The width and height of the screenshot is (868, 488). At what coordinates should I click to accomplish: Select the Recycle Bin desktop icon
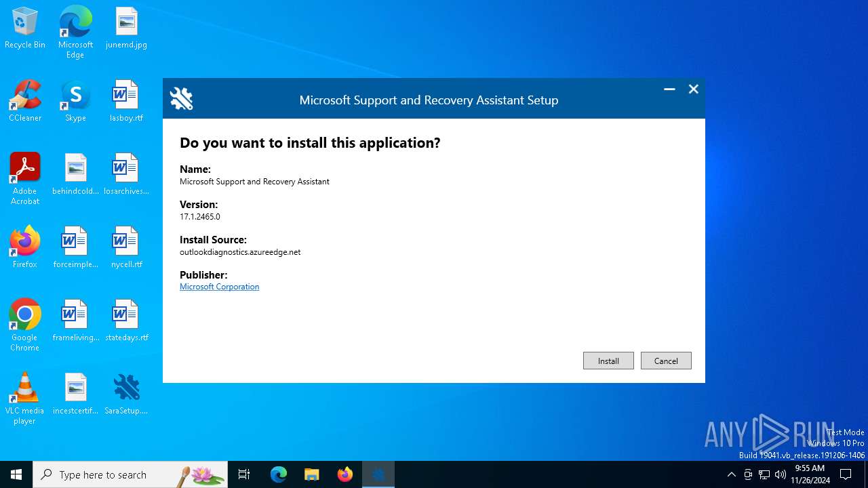(x=25, y=28)
